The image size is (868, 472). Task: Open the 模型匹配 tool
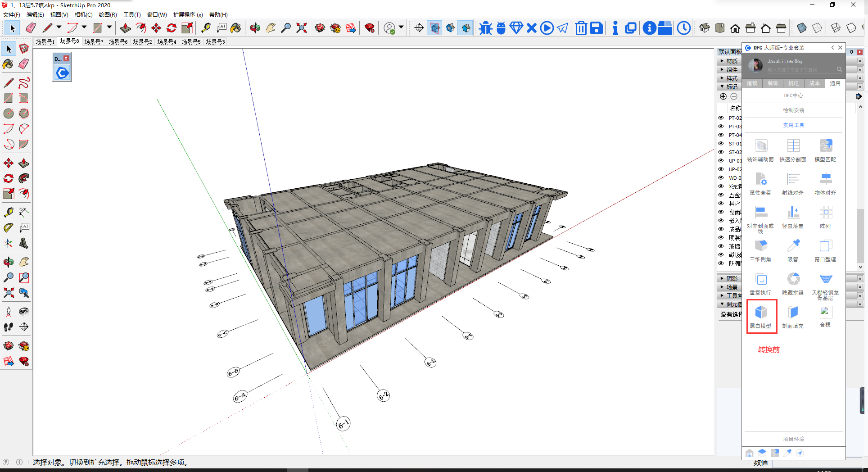coord(825,145)
